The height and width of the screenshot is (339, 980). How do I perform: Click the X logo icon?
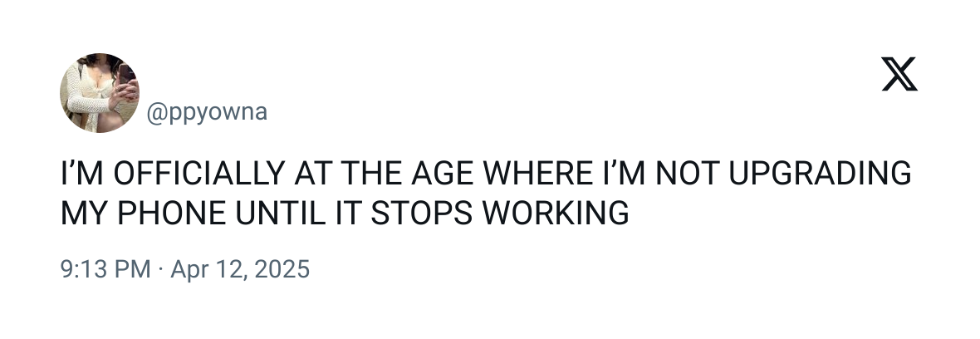point(899,75)
